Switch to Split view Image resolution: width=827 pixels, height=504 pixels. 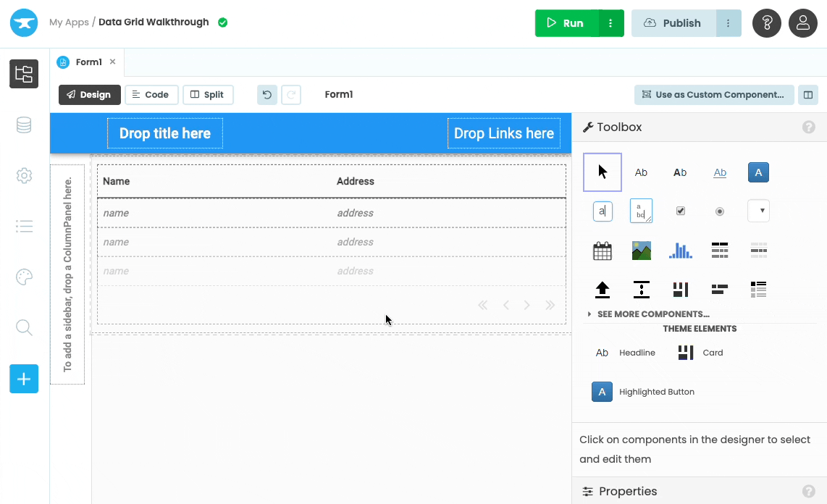click(x=208, y=95)
